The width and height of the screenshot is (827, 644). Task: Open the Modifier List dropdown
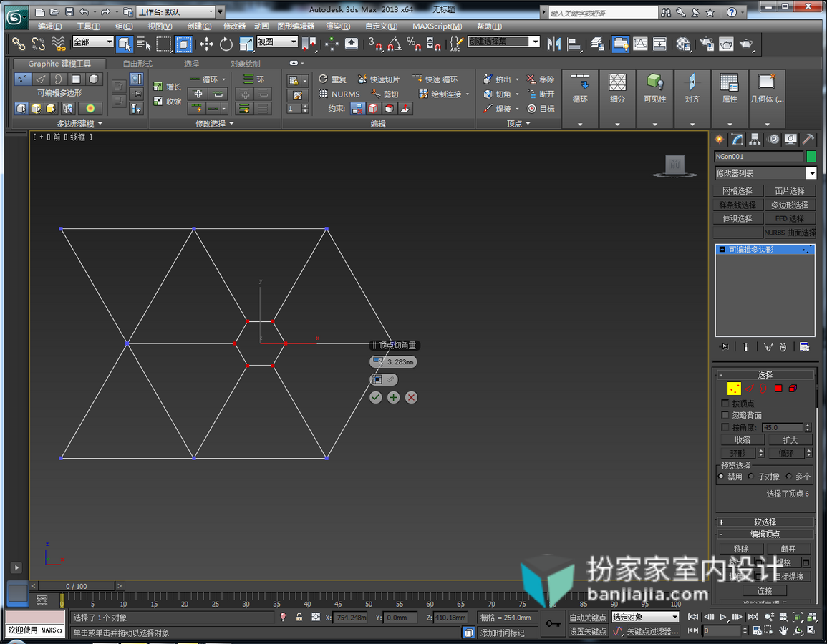765,173
